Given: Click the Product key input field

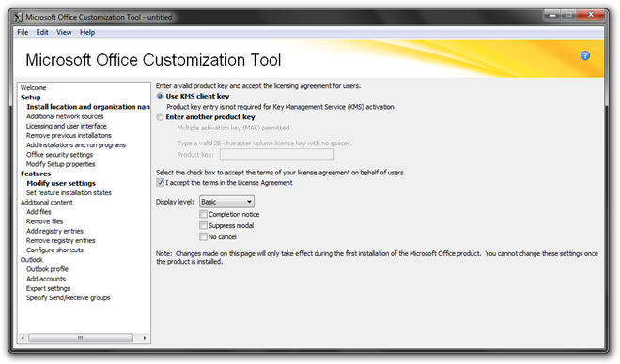Looking at the screenshot, I should coord(277,155).
